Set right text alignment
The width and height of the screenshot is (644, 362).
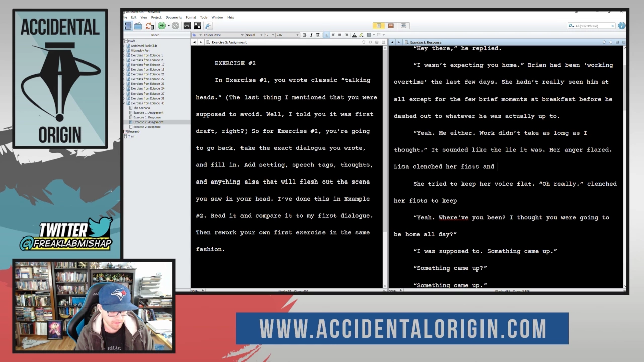339,35
